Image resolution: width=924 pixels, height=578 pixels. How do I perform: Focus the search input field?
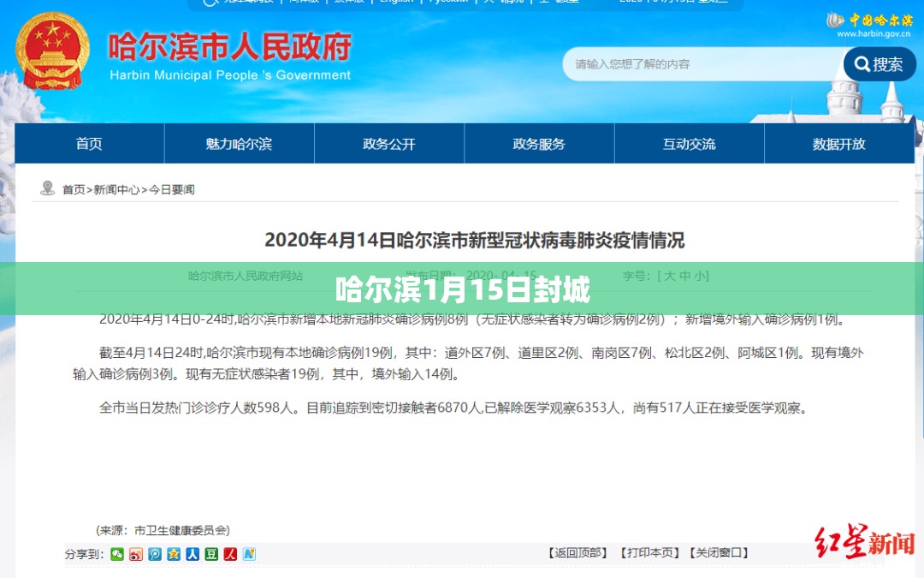click(704, 64)
